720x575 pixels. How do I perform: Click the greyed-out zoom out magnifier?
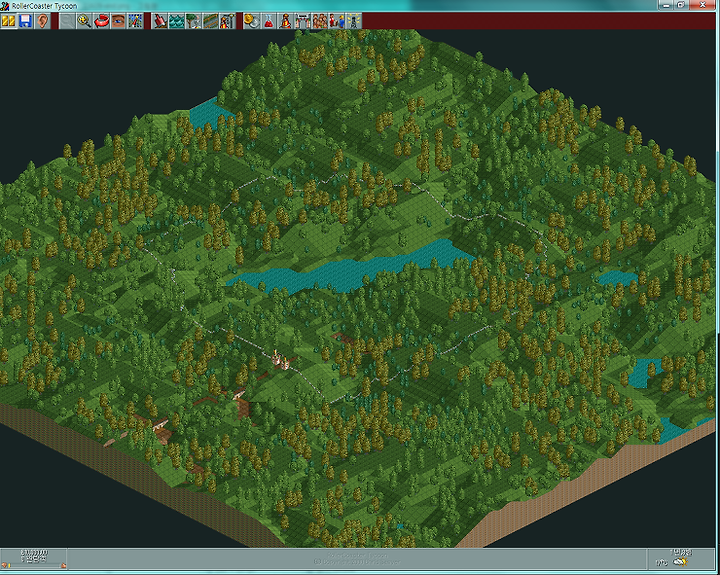(x=67, y=21)
